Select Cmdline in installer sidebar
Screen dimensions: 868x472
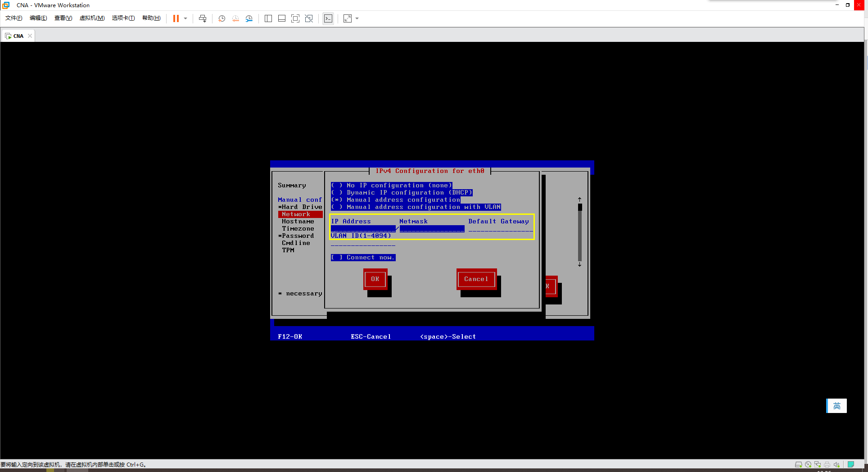[296, 243]
